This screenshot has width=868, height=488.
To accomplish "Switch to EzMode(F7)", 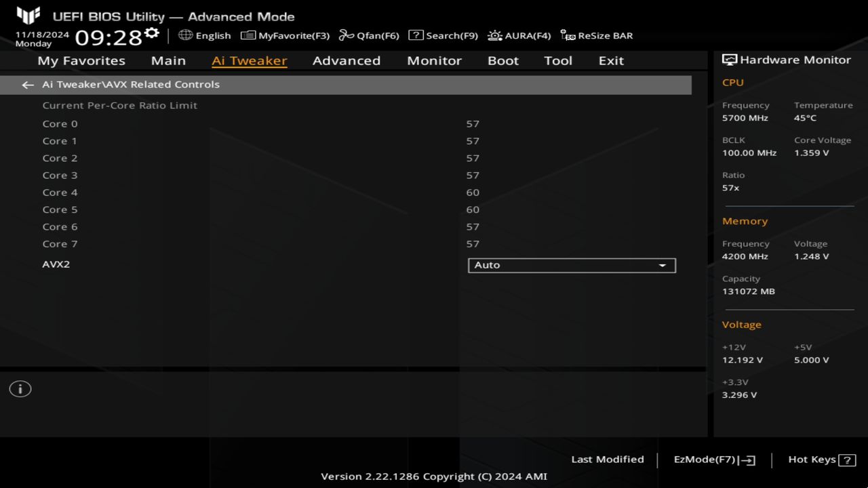I will point(714,460).
